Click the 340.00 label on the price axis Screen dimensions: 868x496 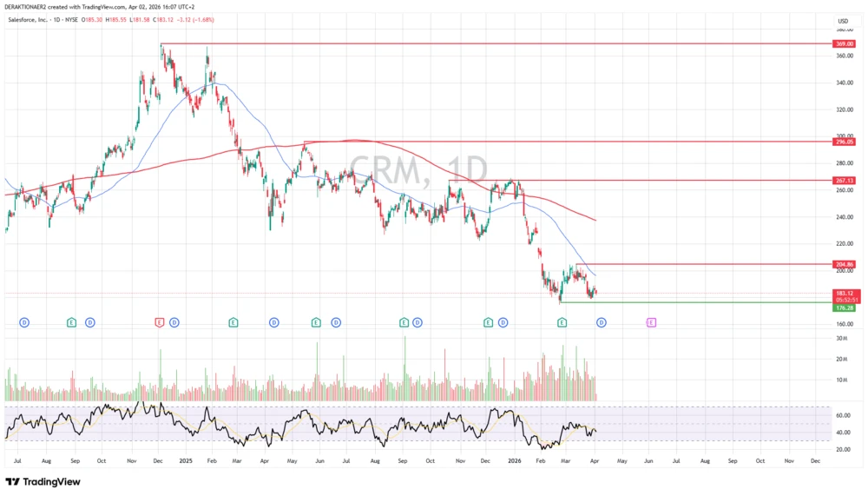845,83
